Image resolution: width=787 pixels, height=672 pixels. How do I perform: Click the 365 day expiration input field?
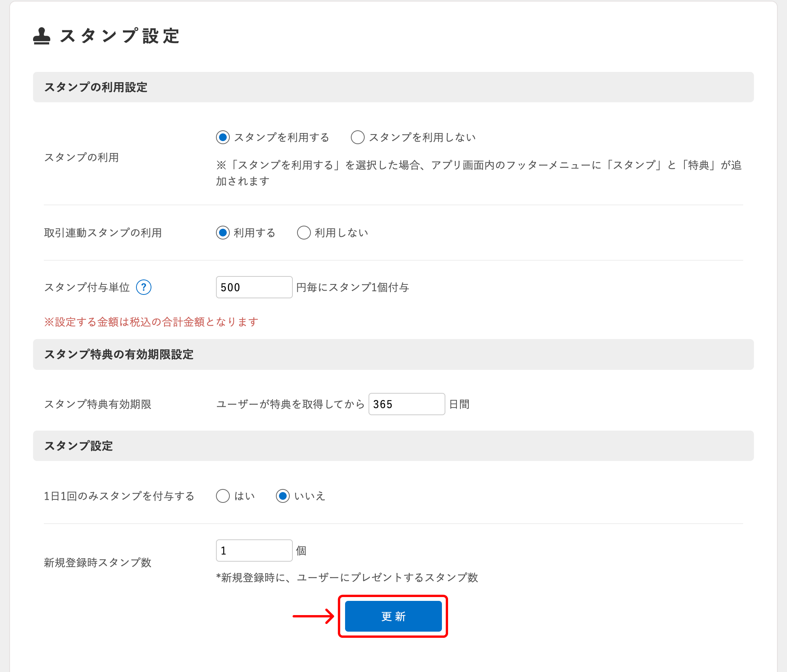[x=406, y=404]
